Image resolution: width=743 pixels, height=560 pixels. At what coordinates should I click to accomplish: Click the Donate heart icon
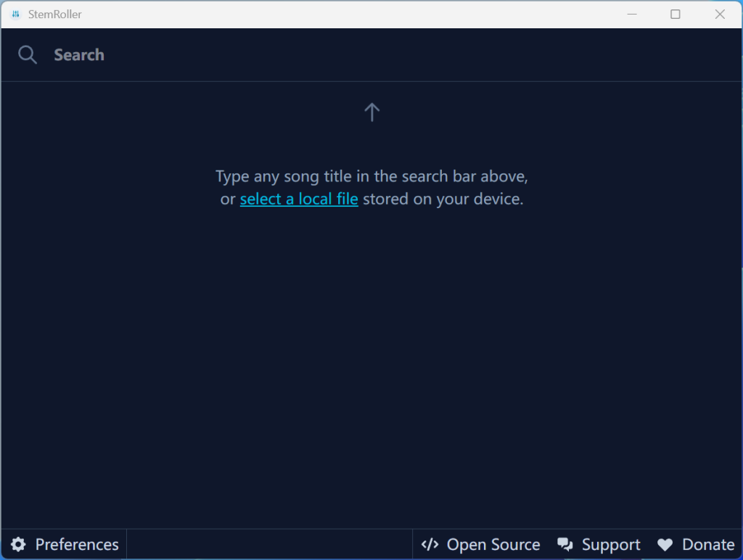point(665,545)
